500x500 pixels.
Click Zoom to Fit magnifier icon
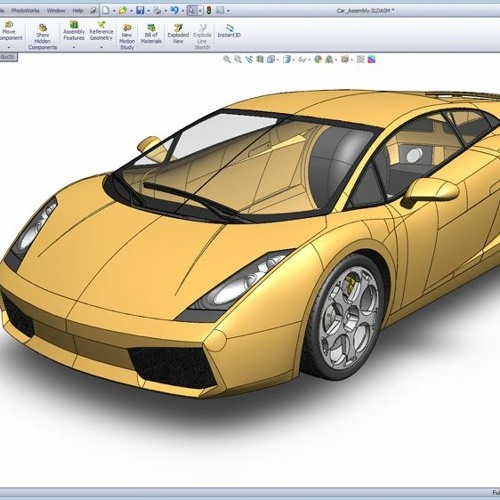227,59
